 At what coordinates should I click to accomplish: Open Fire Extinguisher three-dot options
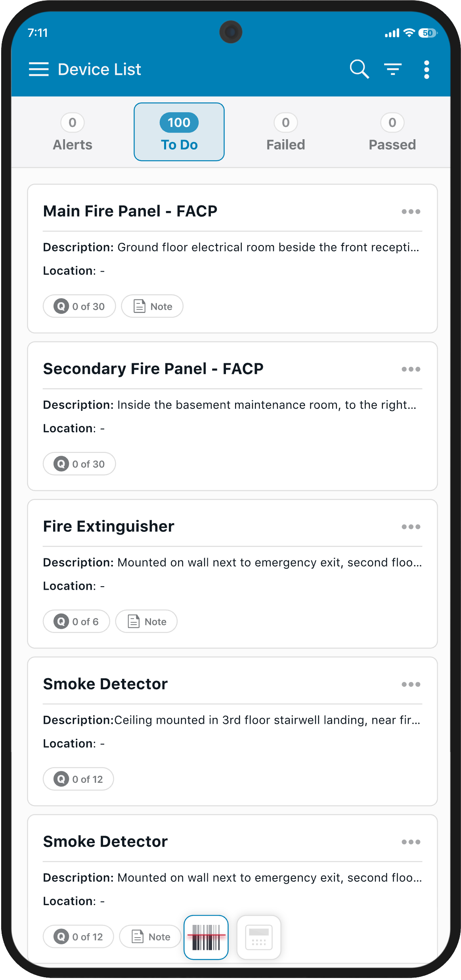411,527
